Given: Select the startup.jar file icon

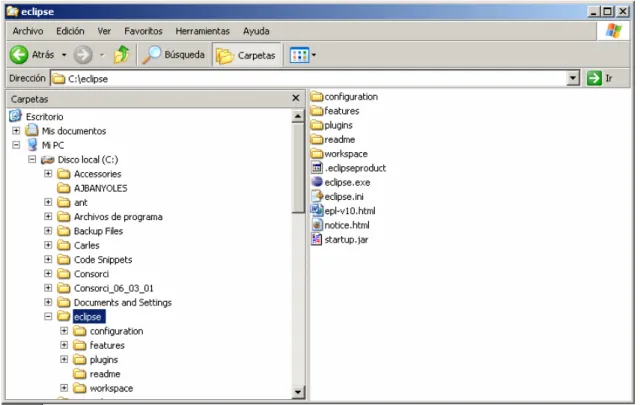Looking at the screenshot, I should (x=317, y=239).
